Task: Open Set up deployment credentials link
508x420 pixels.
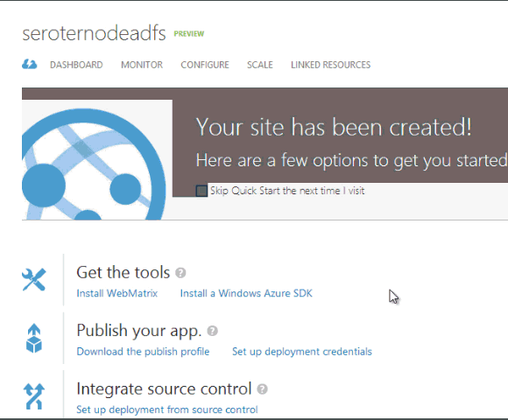Action: [x=302, y=352]
